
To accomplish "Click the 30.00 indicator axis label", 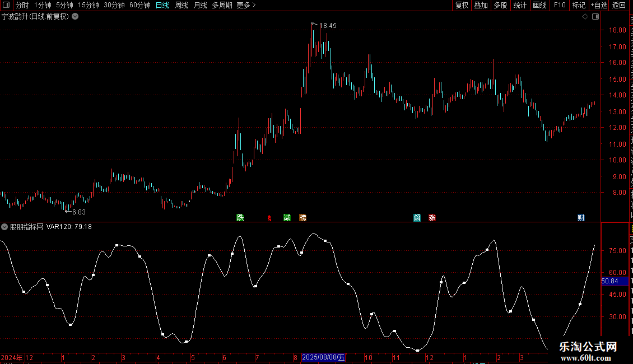I will (617, 317).
